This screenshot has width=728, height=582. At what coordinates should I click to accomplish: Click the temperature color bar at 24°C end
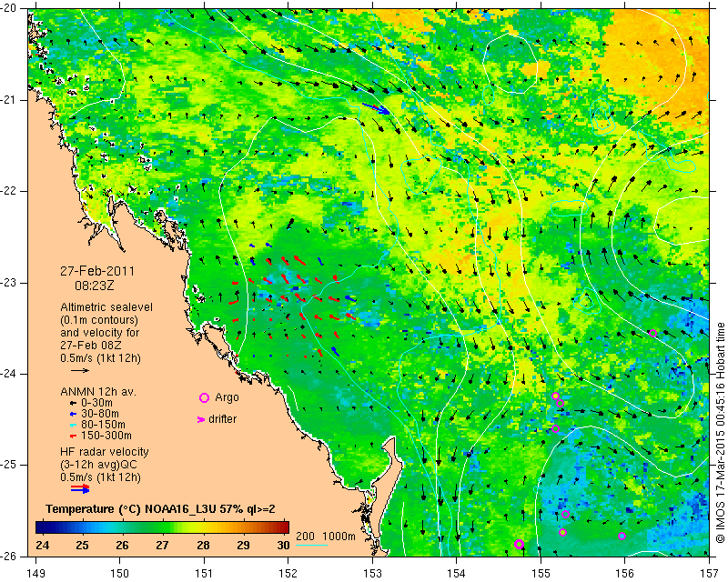pos(39,527)
